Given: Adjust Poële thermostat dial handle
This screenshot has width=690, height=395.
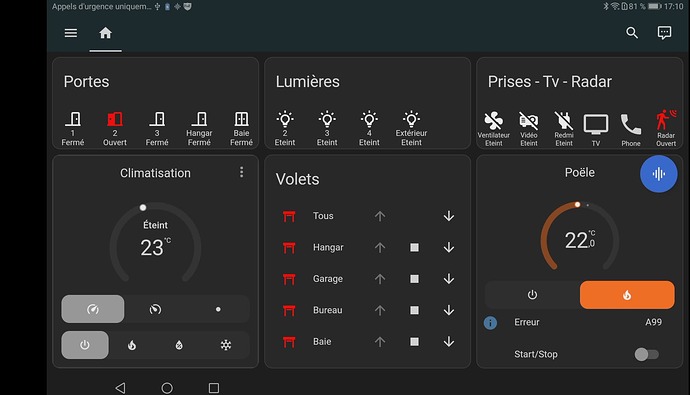Looking at the screenshot, I should (x=577, y=205).
